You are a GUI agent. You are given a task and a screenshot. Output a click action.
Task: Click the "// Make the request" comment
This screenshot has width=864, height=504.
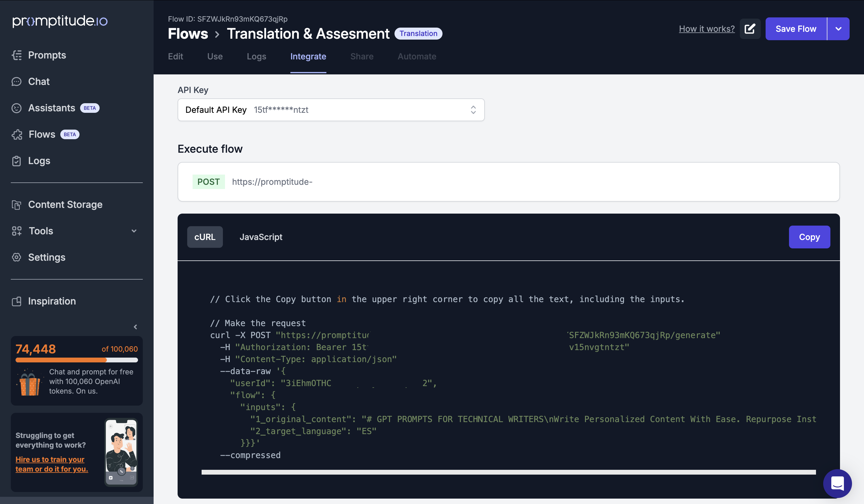pyautogui.click(x=258, y=323)
